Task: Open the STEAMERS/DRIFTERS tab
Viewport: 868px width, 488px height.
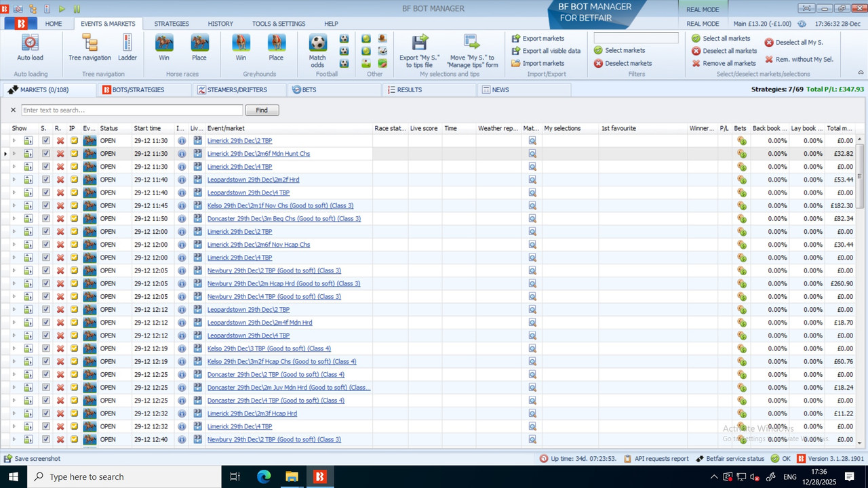Action: (x=231, y=89)
